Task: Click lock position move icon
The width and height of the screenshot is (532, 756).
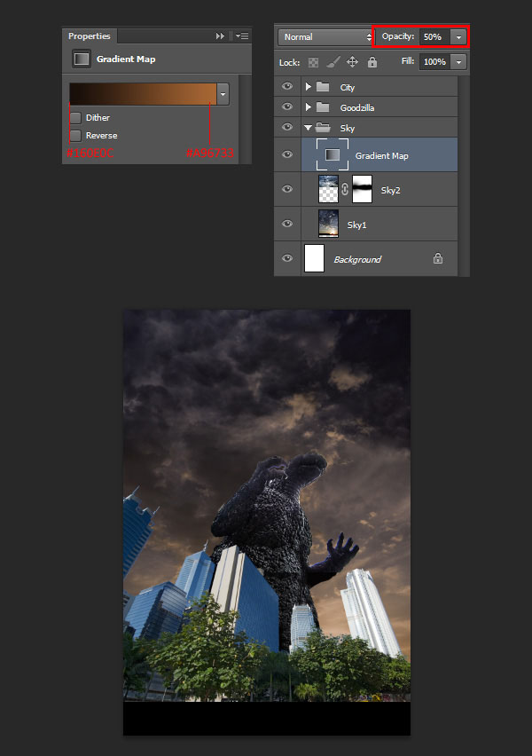Action: (x=352, y=62)
